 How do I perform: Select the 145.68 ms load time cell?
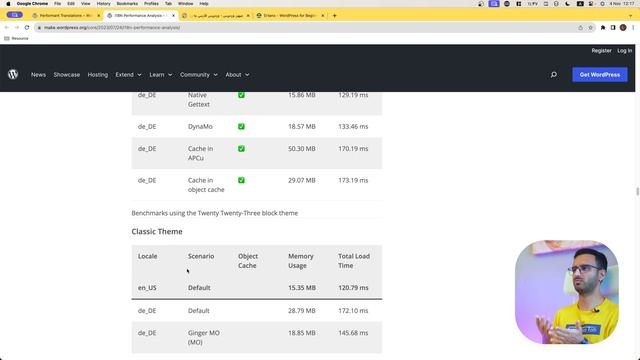[x=353, y=333]
